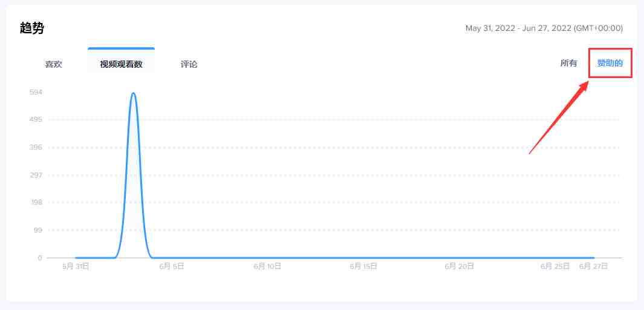
Task: Click the end point of the blue line
Action: [593, 258]
